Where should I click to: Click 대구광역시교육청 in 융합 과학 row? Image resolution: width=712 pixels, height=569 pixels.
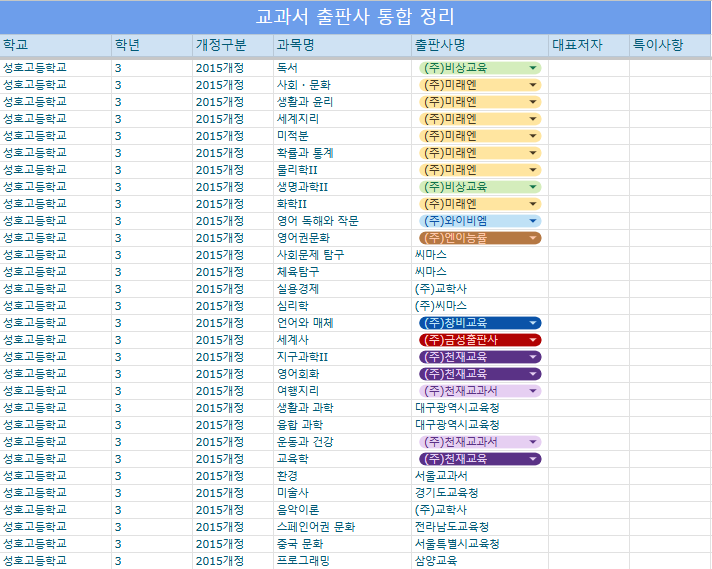pos(480,425)
